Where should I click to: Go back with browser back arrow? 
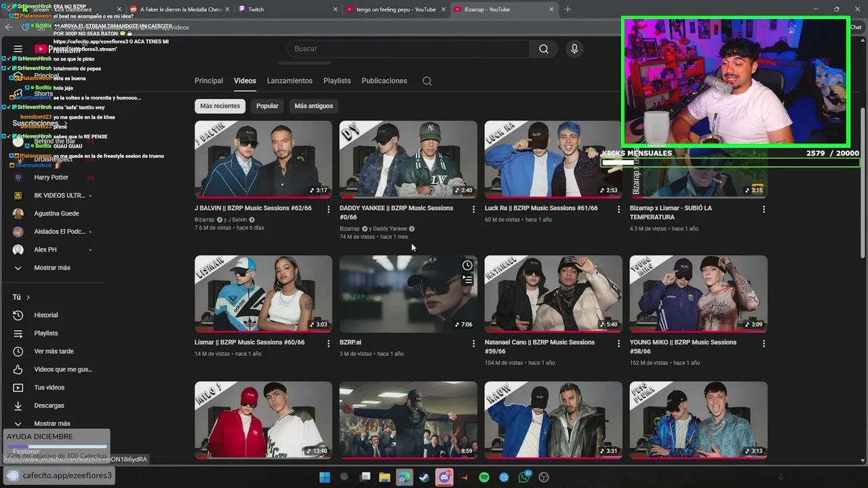(x=9, y=27)
